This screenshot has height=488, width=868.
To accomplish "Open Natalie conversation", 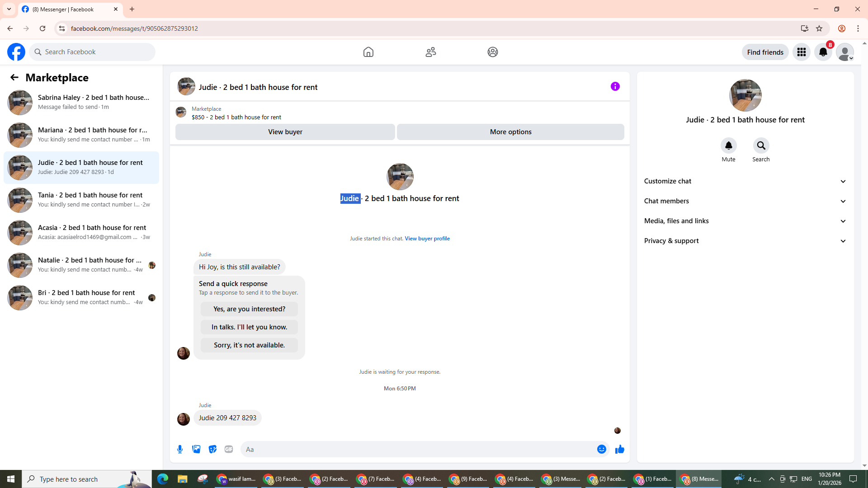I will [x=81, y=265].
